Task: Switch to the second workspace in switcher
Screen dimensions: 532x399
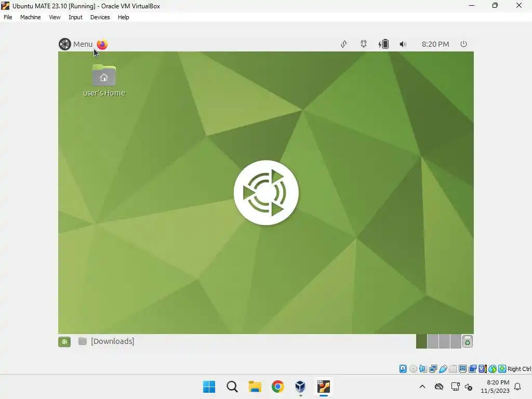Action: point(433,341)
